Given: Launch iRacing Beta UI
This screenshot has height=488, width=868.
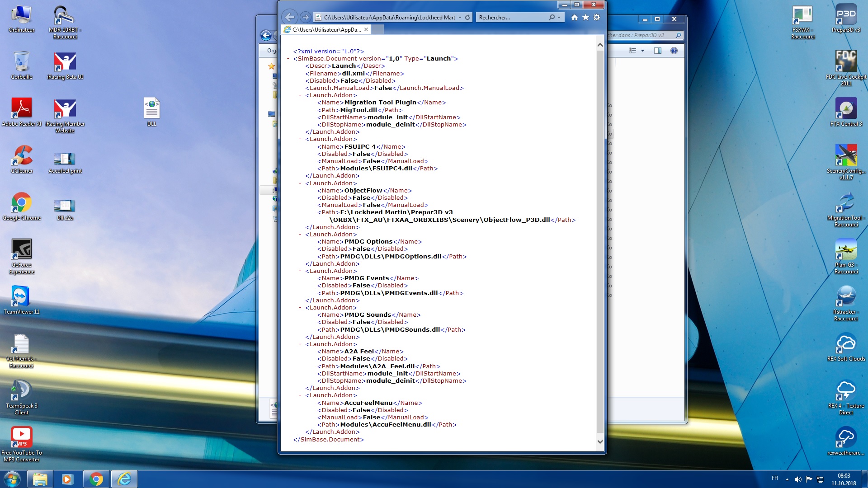Looking at the screenshot, I should [65, 66].
